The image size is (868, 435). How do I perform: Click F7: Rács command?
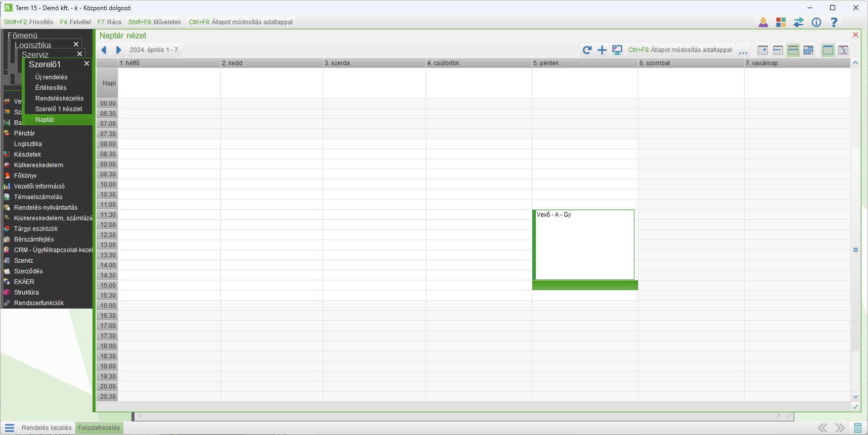coord(110,22)
